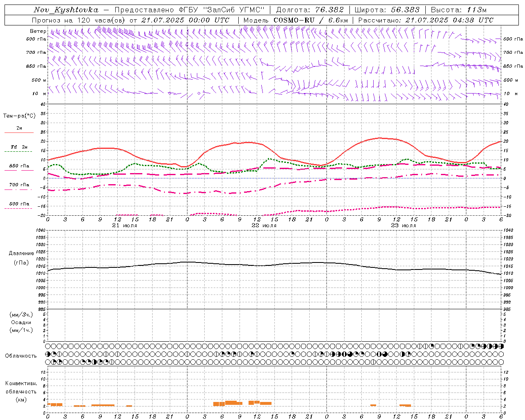Click the Давление panel label
The height and width of the screenshot is (420, 525).
(x=21, y=253)
